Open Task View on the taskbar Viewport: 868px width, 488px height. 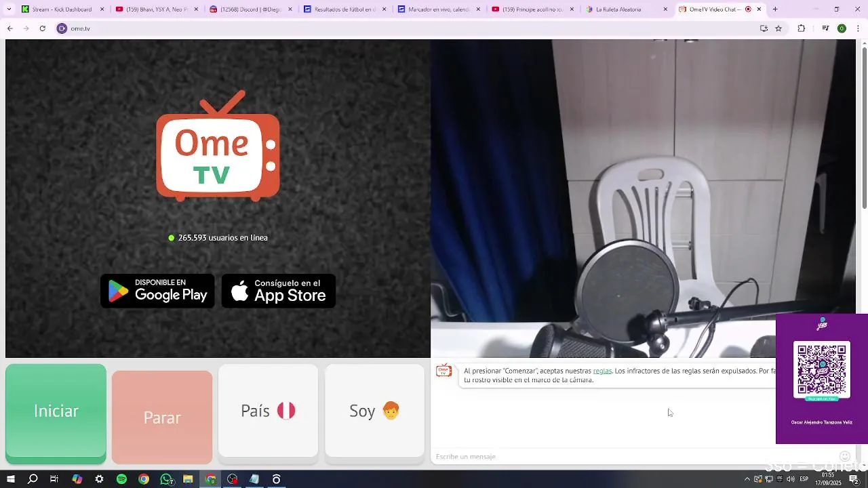[x=54, y=479]
